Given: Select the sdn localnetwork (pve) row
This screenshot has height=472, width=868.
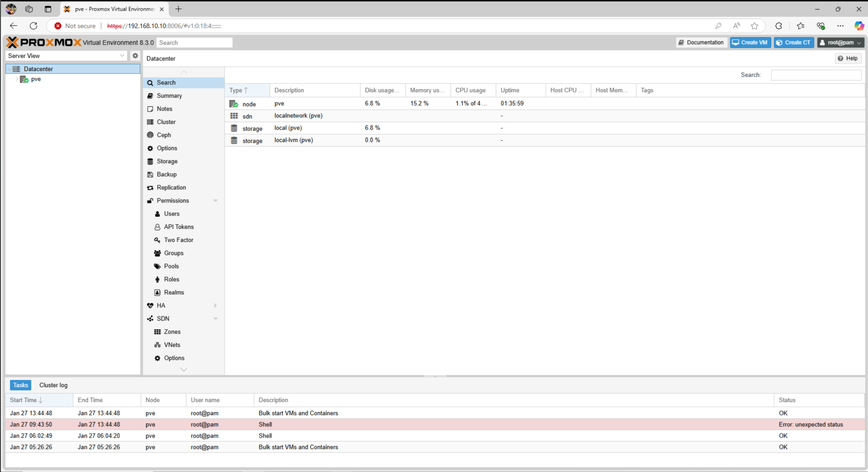Looking at the screenshot, I should tap(544, 116).
